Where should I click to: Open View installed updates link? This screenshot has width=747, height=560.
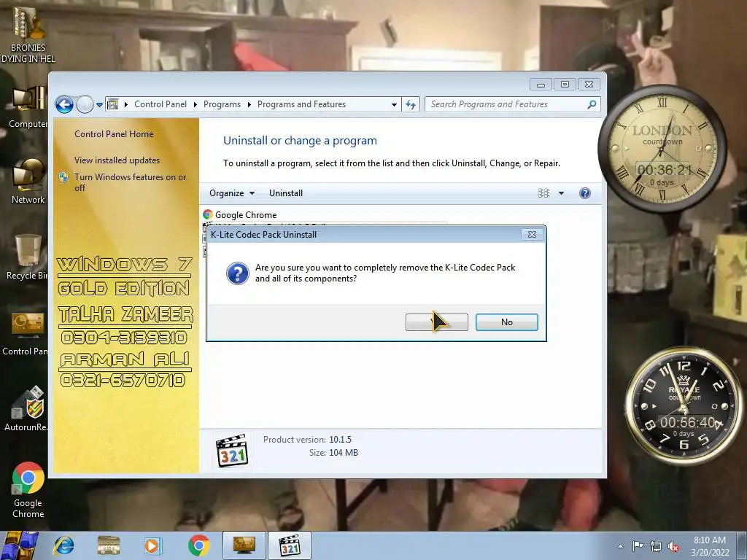(117, 160)
